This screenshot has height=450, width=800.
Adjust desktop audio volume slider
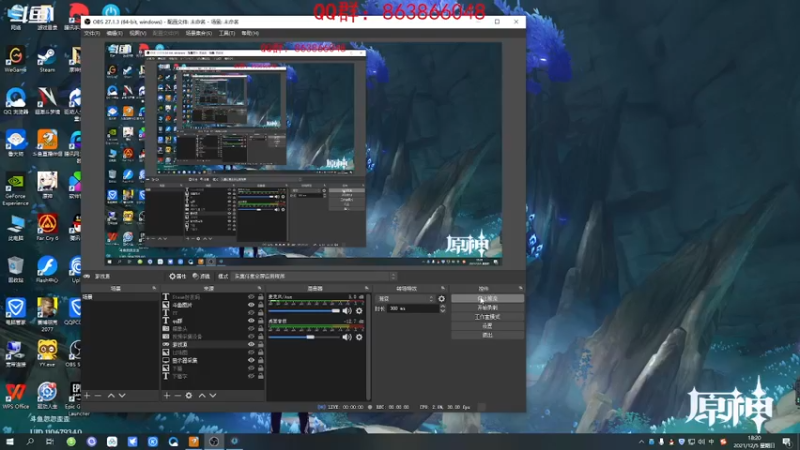(304, 337)
